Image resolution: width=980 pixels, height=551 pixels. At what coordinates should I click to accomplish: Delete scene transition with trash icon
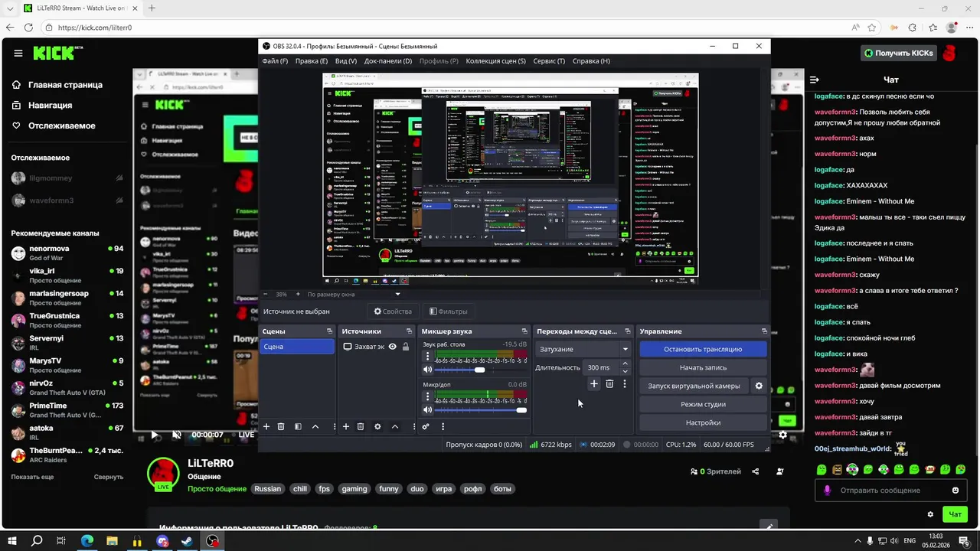click(609, 383)
